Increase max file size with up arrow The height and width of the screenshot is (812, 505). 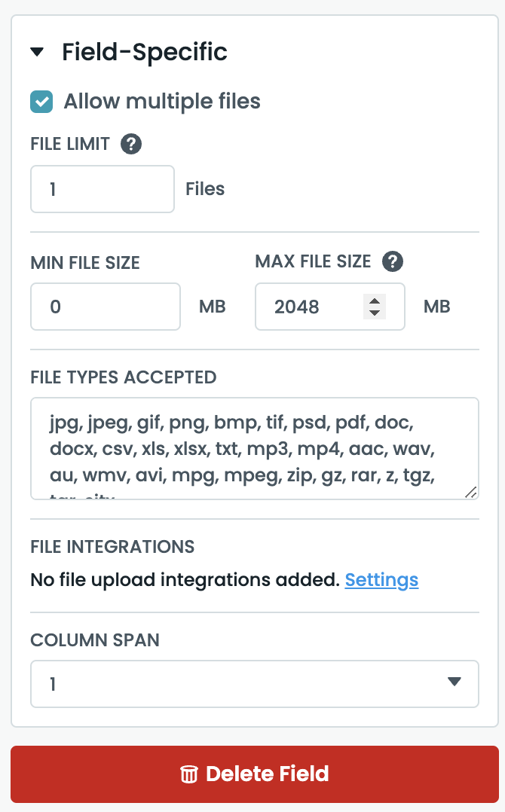click(375, 301)
